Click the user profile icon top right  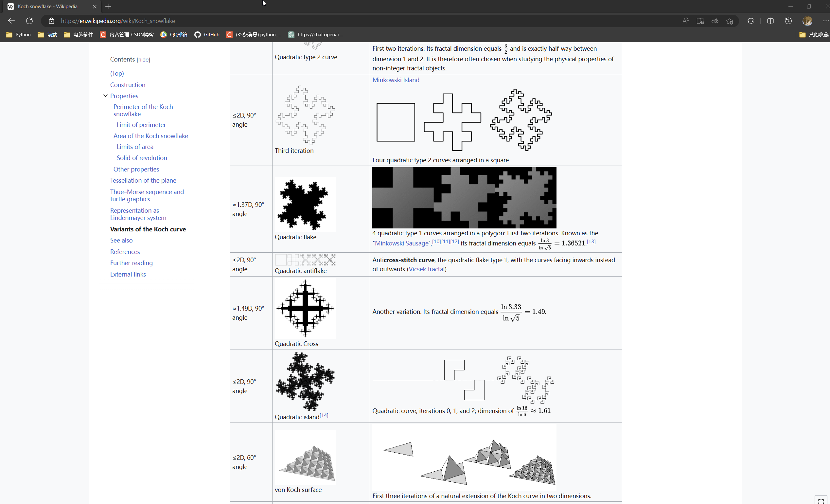(807, 21)
